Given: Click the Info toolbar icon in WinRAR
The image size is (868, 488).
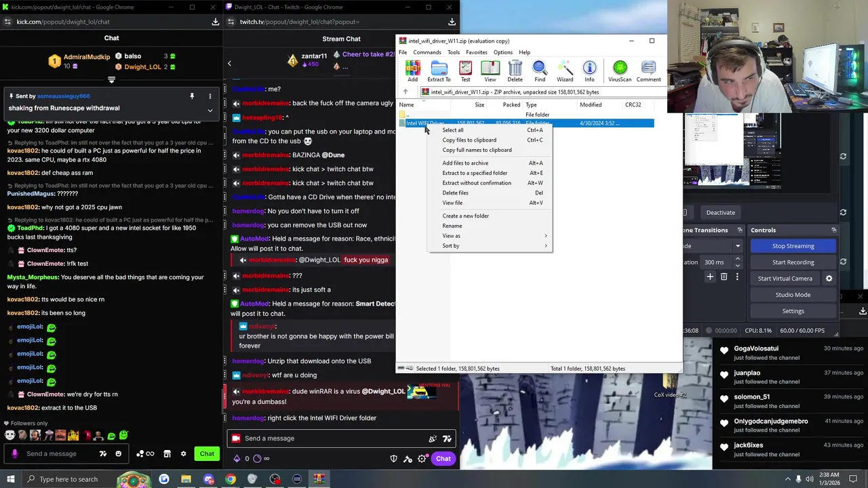Looking at the screenshot, I should (589, 70).
